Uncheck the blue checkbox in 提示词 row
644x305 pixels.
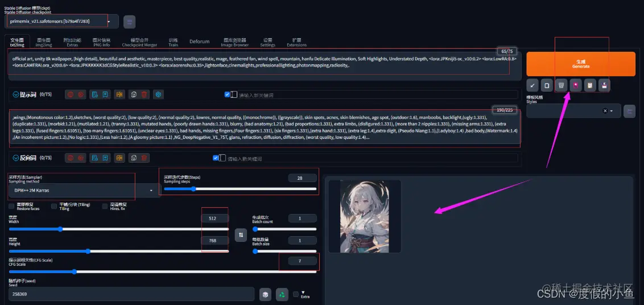(x=227, y=94)
